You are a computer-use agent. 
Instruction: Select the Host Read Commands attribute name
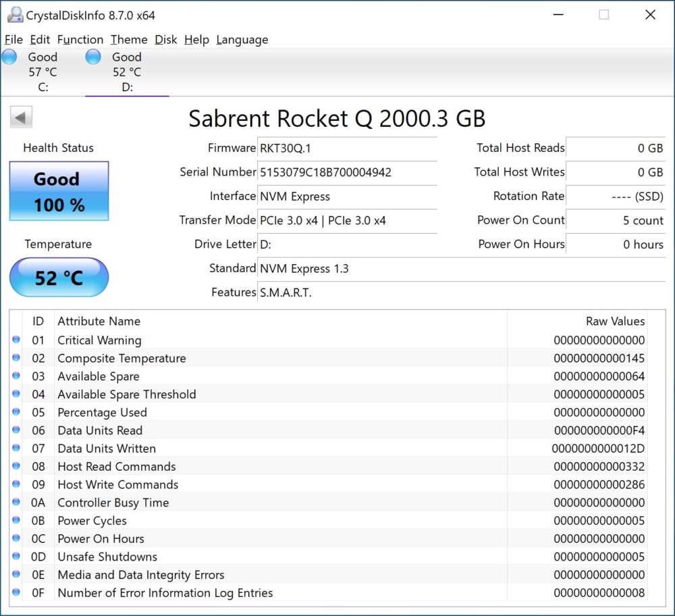(117, 467)
